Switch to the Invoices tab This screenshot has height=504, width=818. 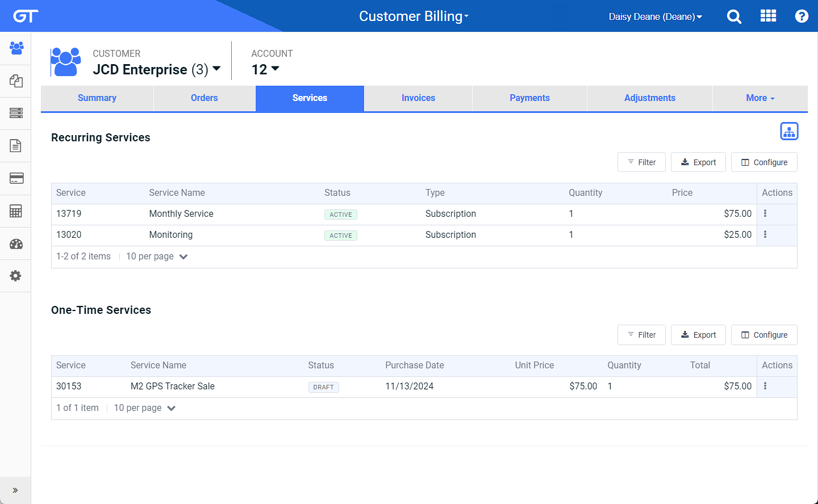[x=418, y=98]
